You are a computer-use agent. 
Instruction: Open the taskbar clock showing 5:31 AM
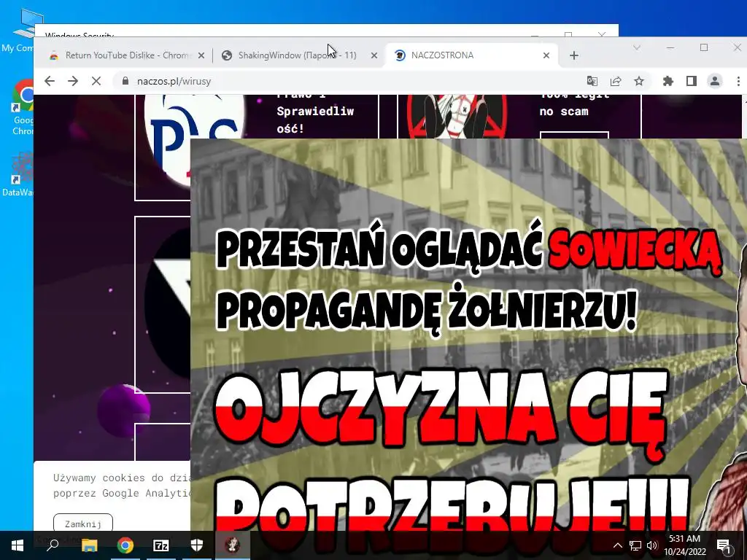pos(684,545)
